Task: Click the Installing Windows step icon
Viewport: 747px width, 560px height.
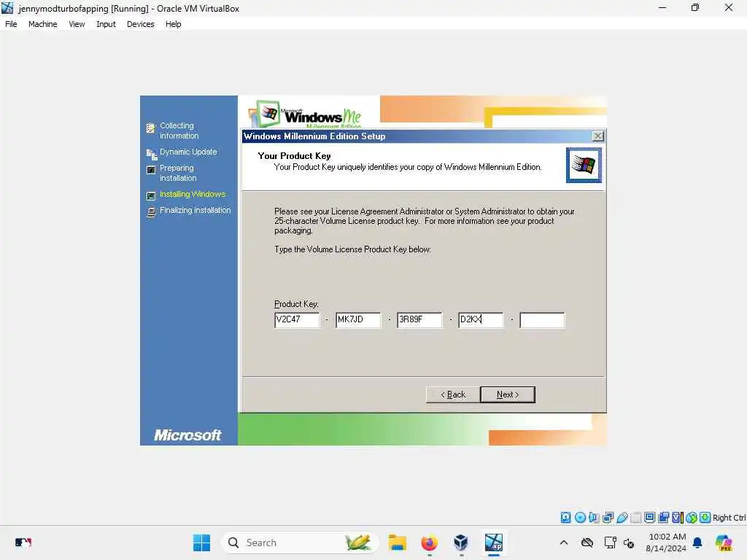Action: tap(151, 195)
